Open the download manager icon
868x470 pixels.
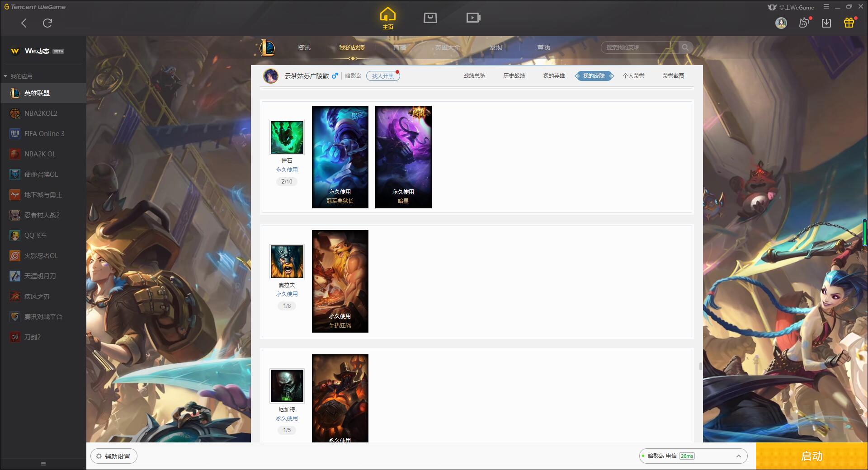[826, 23]
